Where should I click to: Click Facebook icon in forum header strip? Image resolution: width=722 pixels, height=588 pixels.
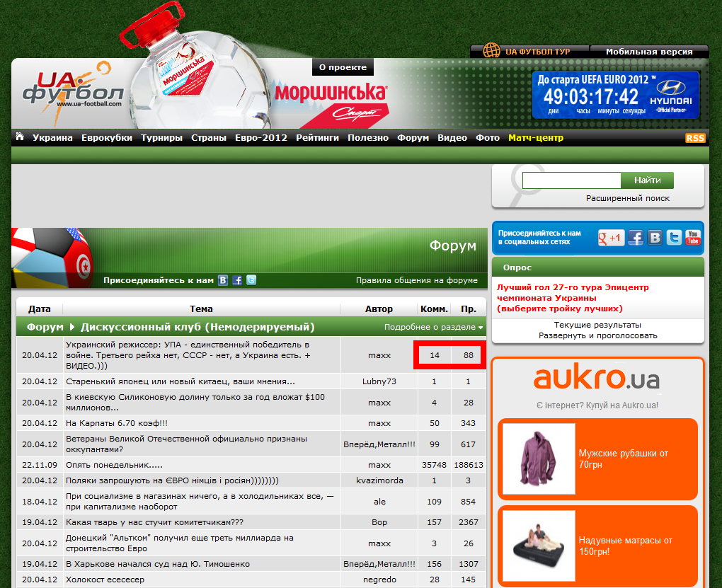pos(237,280)
